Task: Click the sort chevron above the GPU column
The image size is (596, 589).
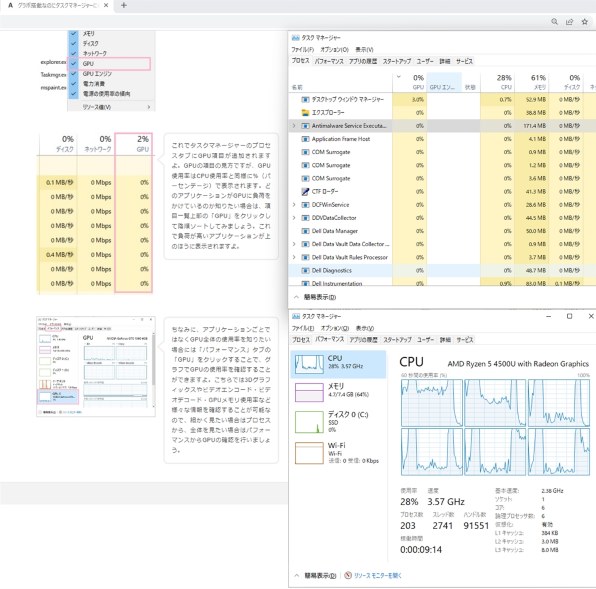Action: coord(399,76)
